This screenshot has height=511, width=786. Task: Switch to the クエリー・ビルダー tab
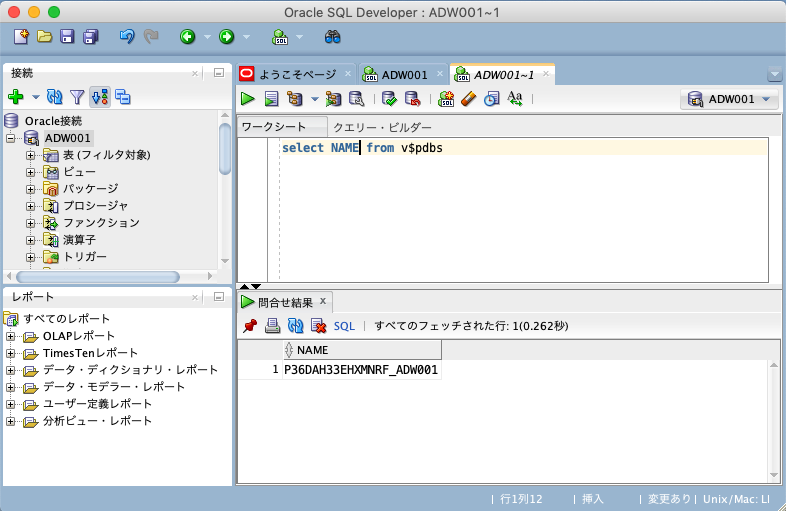click(x=382, y=128)
